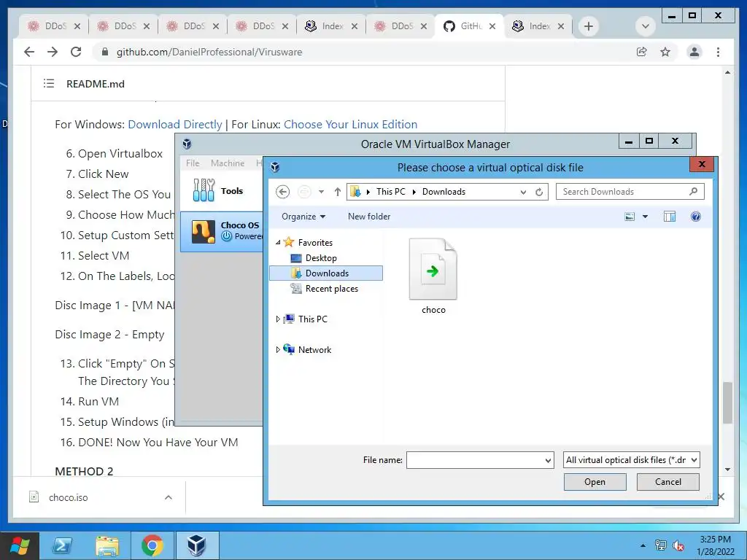The image size is (747, 560).
Task: Go forward in Chrome
Action: 53,52
